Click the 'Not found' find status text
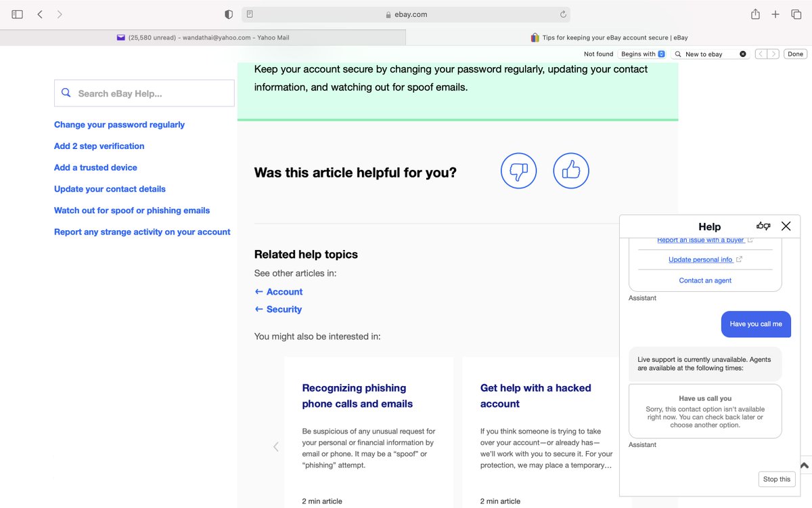Image resolution: width=812 pixels, height=508 pixels. (599, 54)
